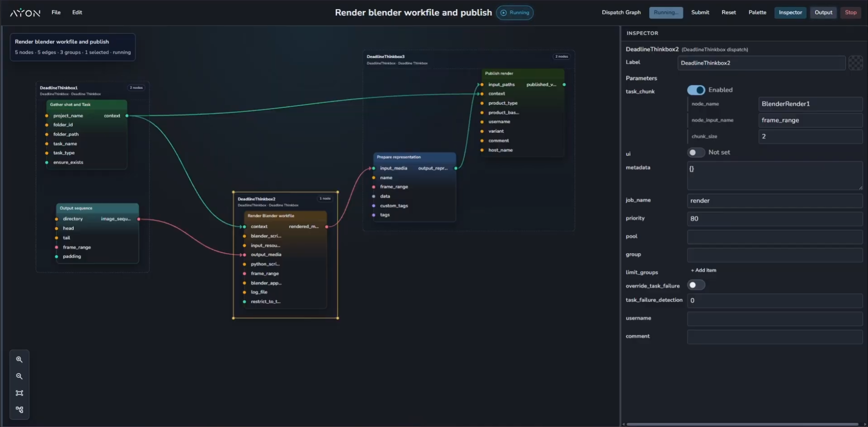Open the Palette panel

pyautogui.click(x=757, y=12)
